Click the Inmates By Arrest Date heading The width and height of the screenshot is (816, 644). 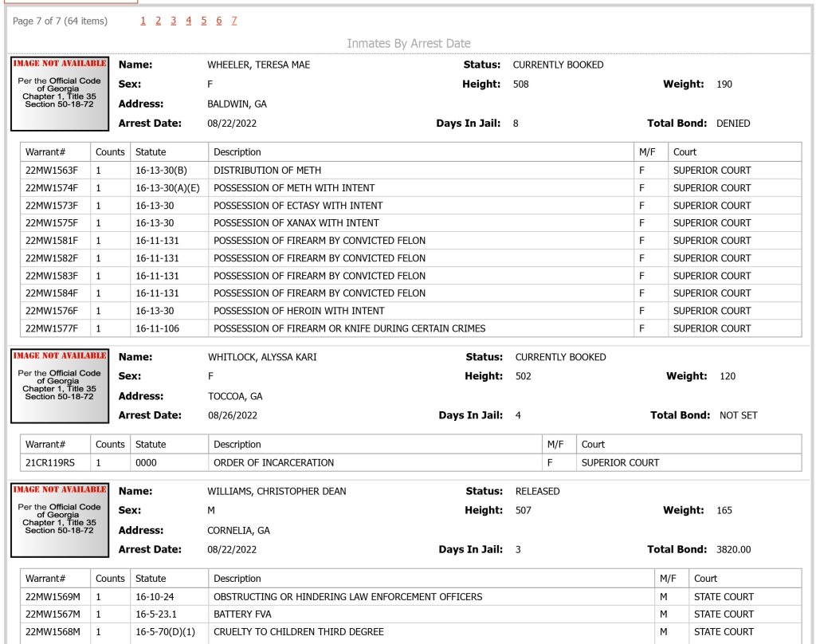[409, 43]
